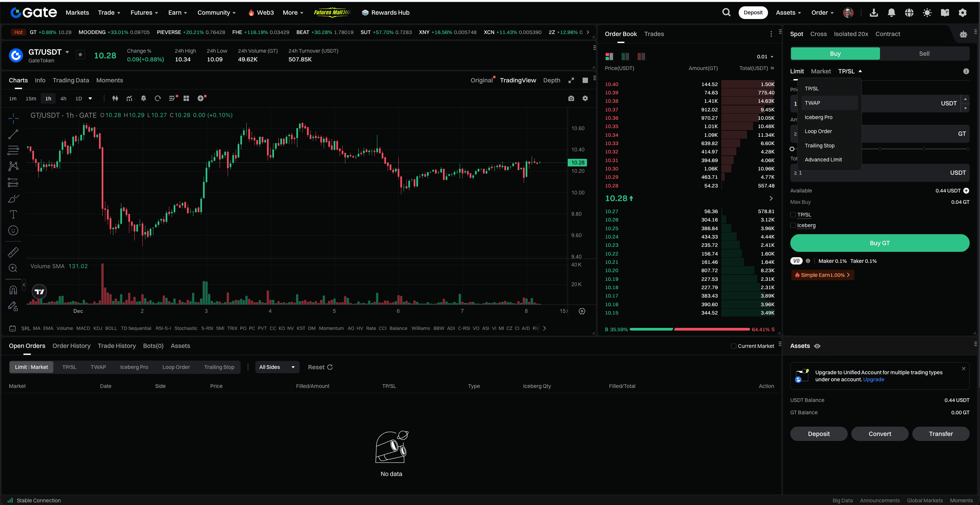Select the text annotation tool
Viewport: 980px width, 505px height.
click(13, 214)
